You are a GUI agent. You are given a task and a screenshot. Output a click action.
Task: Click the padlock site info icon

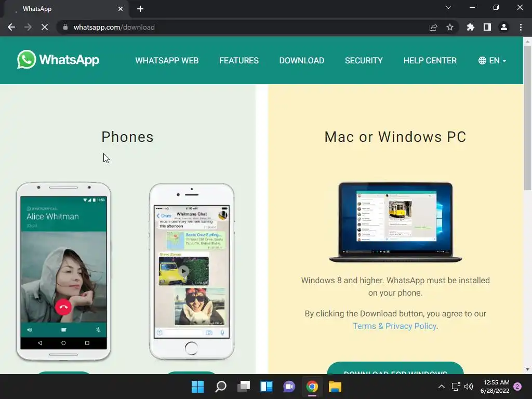tap(65, 27)
